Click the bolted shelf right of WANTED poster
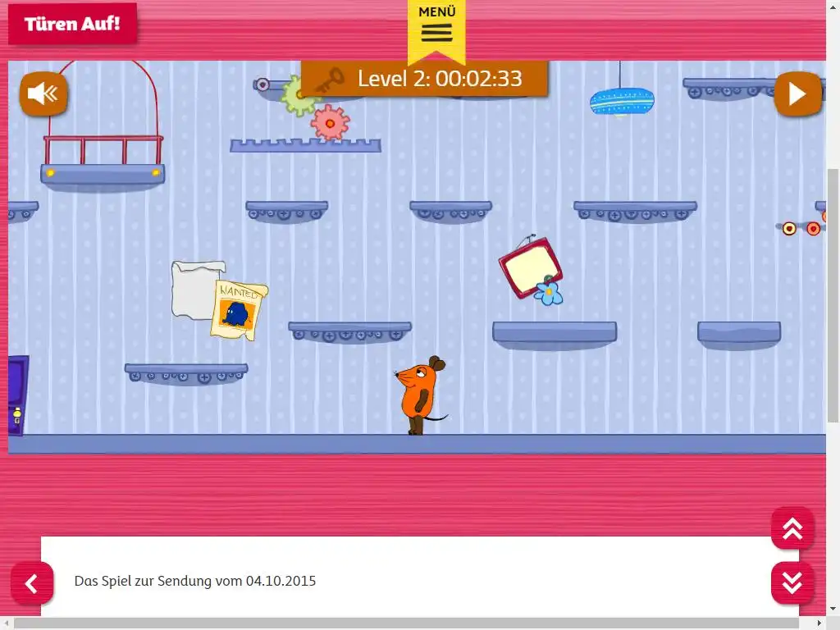840x630 pixels. click(x=349, y=331)
